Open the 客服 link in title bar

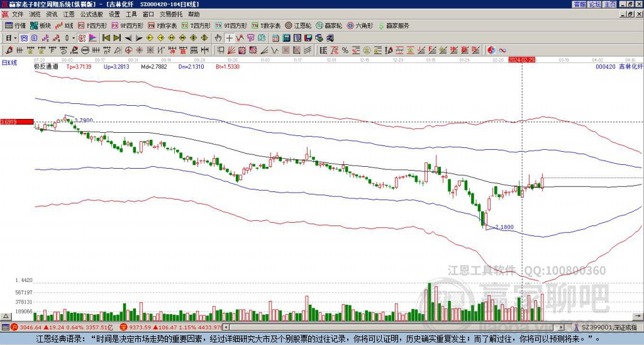(x=579, y=4)
